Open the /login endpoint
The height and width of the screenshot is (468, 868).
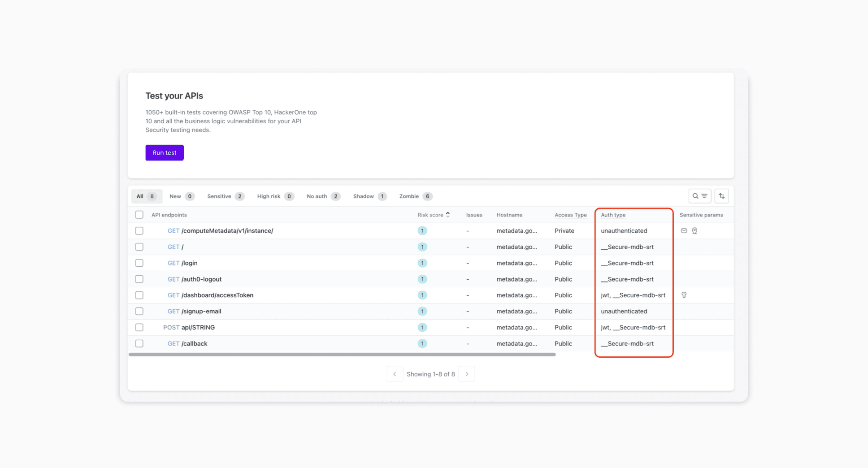(189, 263)
